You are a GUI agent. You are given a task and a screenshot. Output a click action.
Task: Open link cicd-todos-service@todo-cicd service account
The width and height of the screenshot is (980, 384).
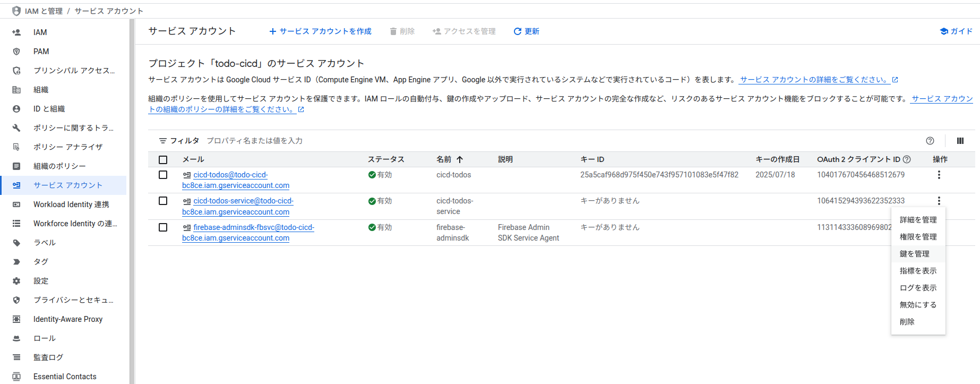(237, 206)
